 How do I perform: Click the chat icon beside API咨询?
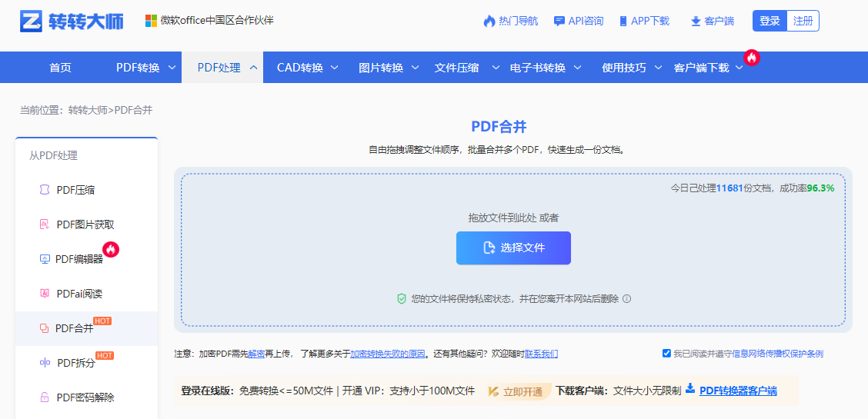559,21
